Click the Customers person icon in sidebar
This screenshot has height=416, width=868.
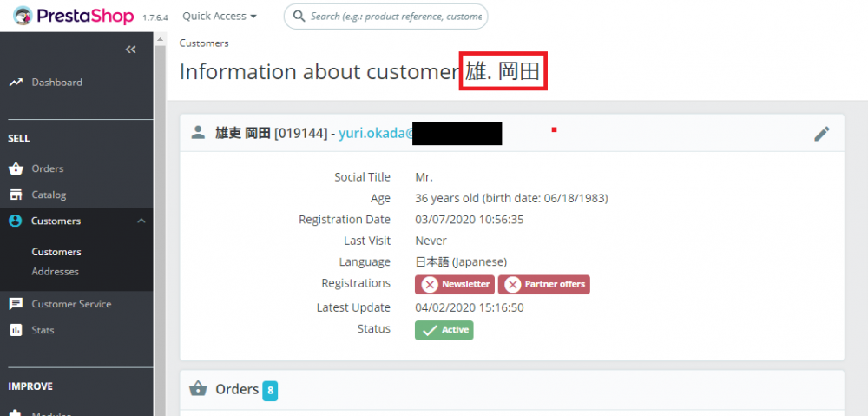pyautogui.click(x=16, y=221)
